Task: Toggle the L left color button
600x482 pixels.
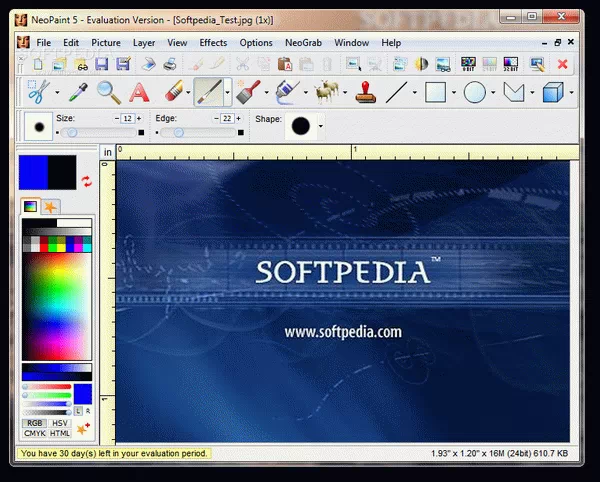Action: pos(78,411)
